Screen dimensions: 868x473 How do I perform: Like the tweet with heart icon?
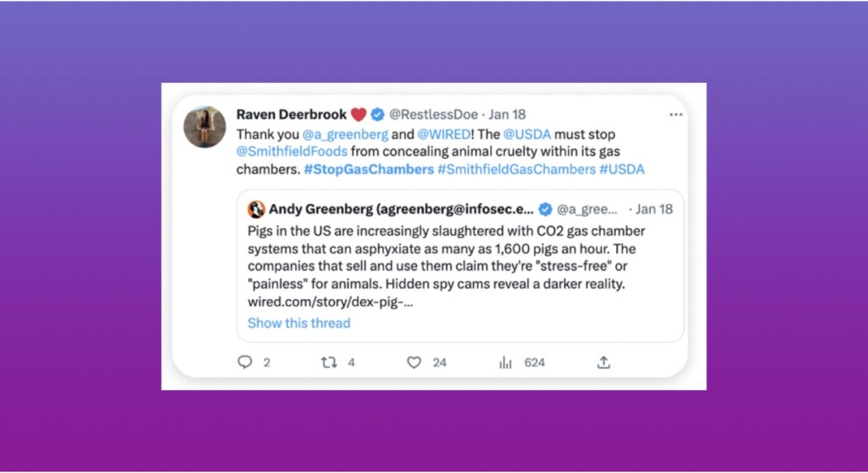click(x=414, y=362)
